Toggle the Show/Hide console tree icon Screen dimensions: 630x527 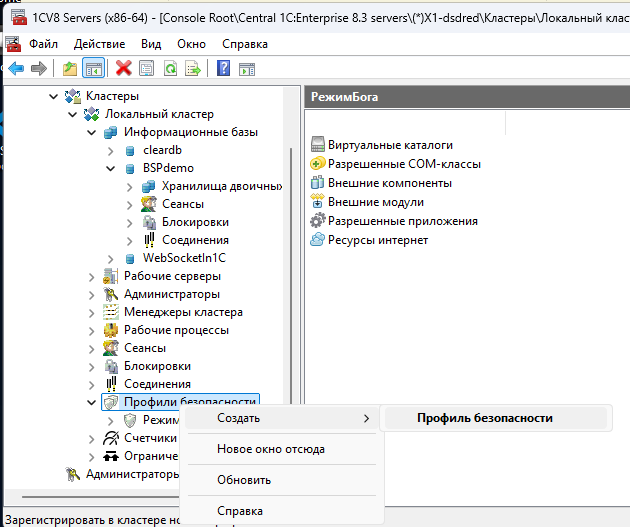coord(94,68)
